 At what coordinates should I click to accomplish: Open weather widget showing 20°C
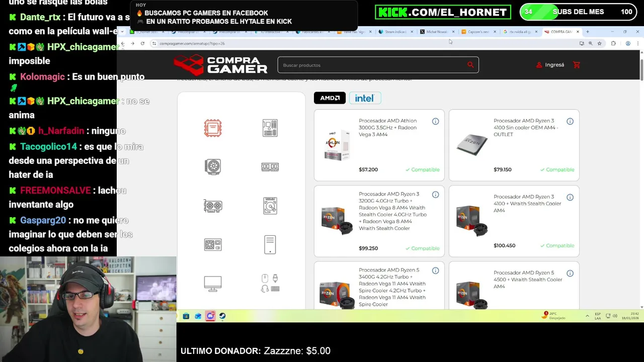tap(554, 316)
